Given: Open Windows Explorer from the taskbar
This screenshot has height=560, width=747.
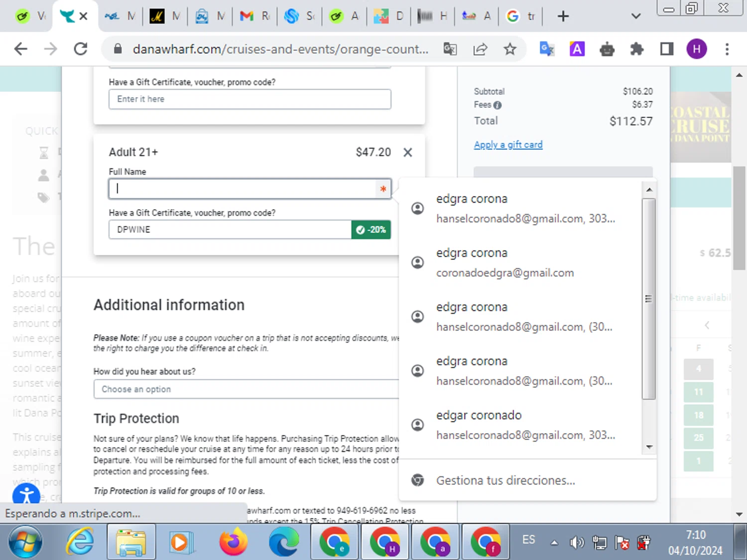Looking at the screenshot, I should click(x=130, y=542).
